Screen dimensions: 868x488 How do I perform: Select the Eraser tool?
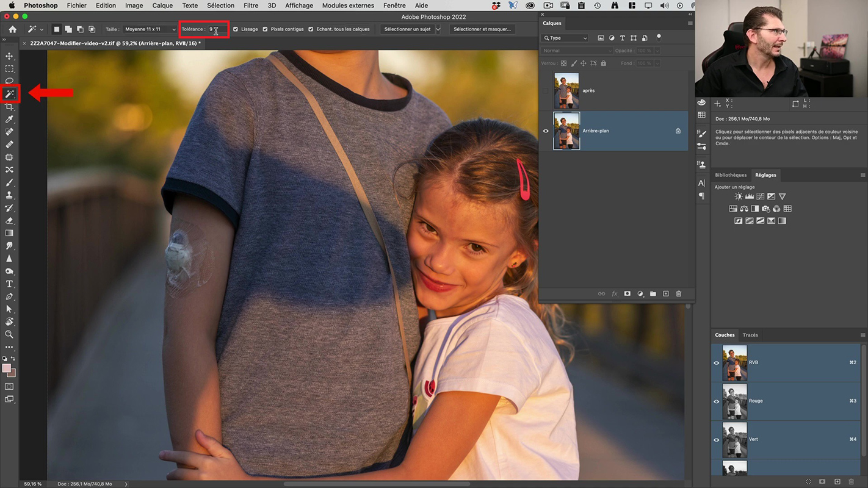tap(9, 221)
